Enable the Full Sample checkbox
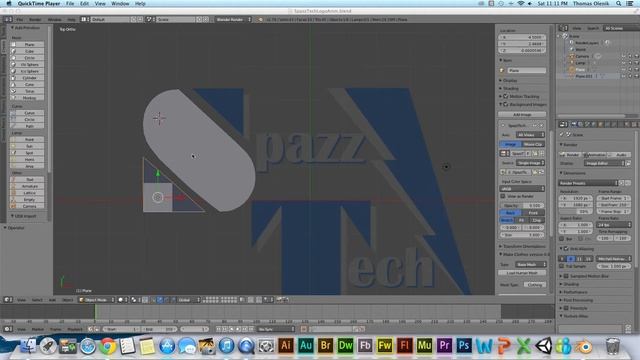640x360 pixels. (x=562, y=266)
